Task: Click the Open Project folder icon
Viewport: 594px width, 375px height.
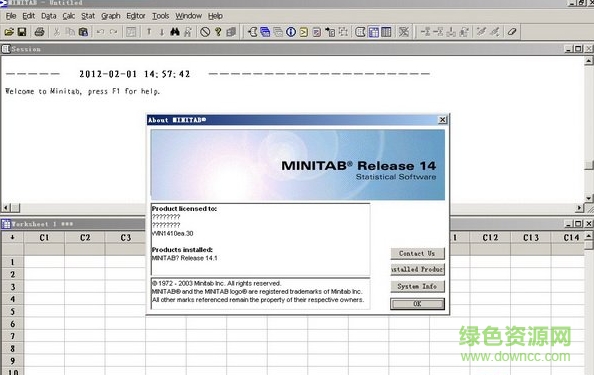Action: (x=9, y=32)
